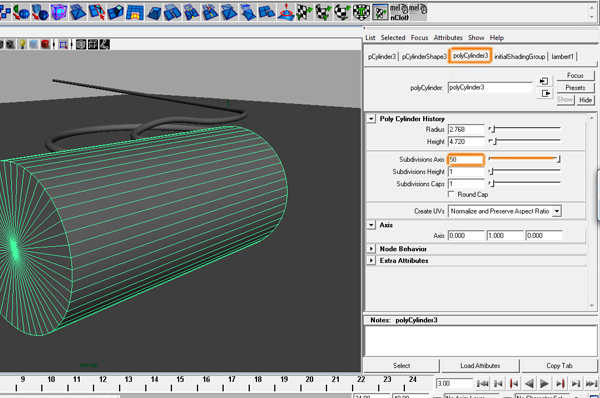Click the Subdivisions Caps slider
Screen dimensions: 600x398
click(x=525, y=184)
